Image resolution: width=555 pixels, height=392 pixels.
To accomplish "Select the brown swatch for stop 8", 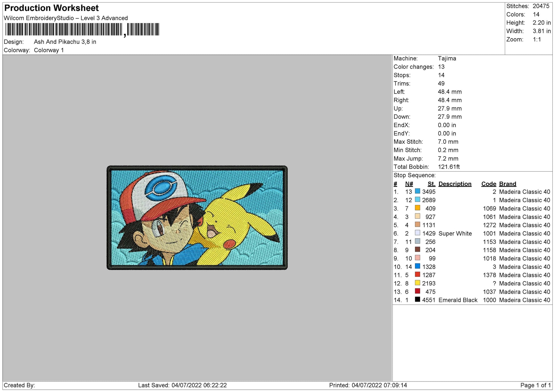I will point(417,249).
